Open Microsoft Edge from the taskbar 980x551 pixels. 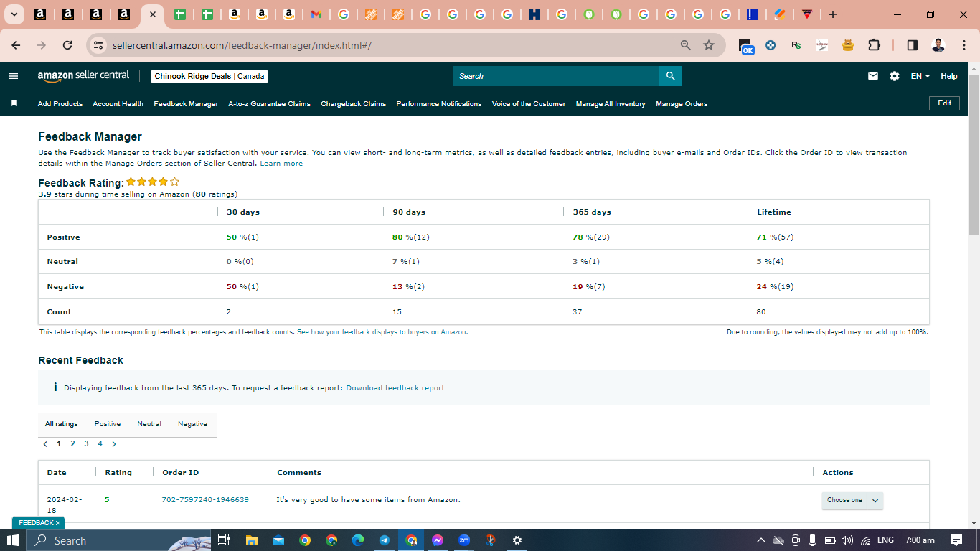coord(358,540)
